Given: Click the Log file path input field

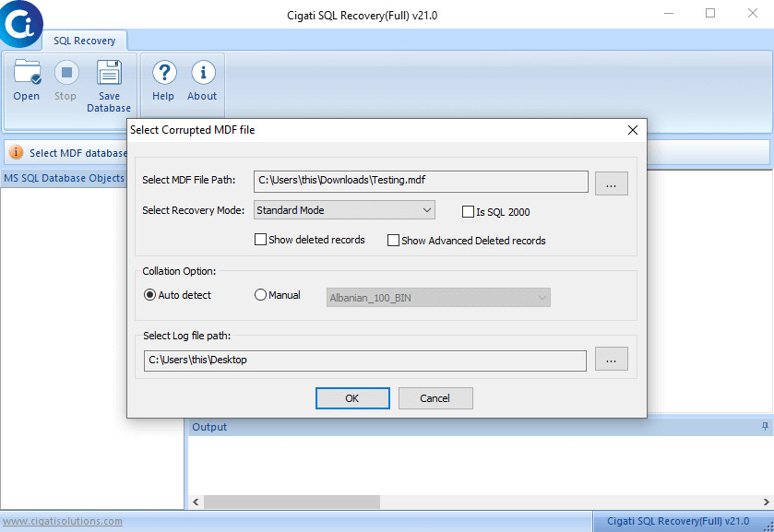Looking at the screenshot, I should click(364, 361).
